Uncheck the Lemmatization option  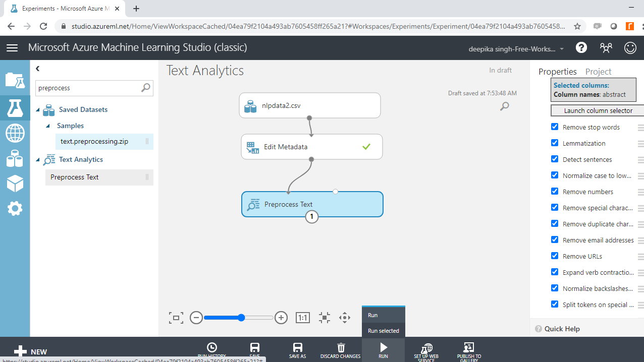click(x=555, y=143)
